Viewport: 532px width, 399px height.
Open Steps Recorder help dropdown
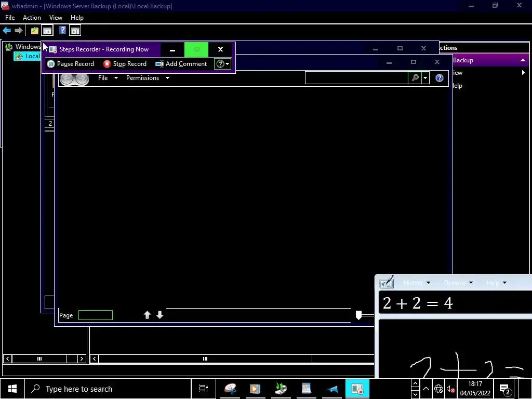click(x=222, y=64)
